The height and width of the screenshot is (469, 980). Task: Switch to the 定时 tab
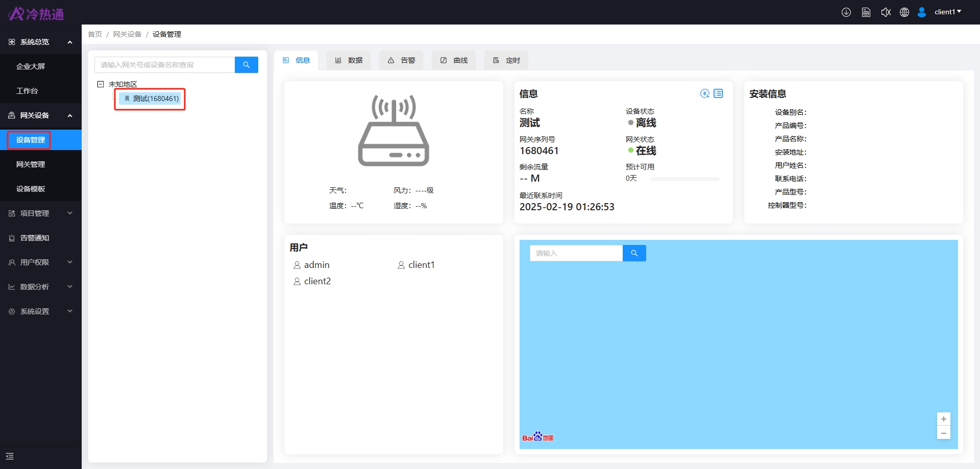coord(507,60)
